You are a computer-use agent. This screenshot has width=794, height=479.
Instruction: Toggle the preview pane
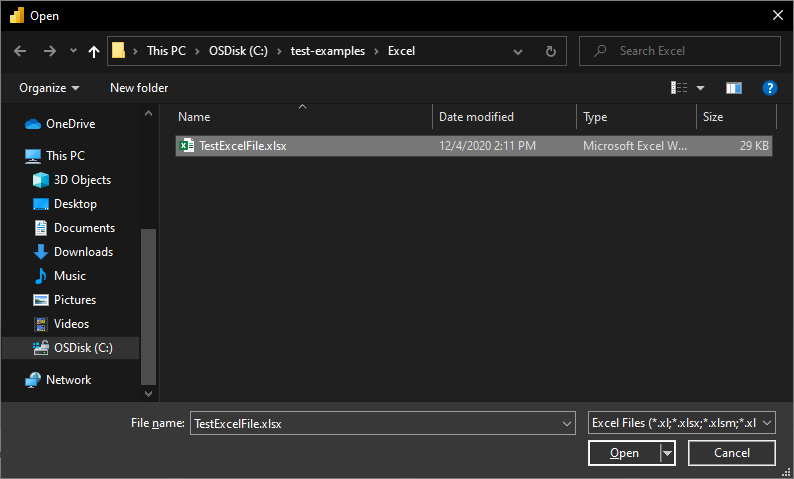point(734,88)
